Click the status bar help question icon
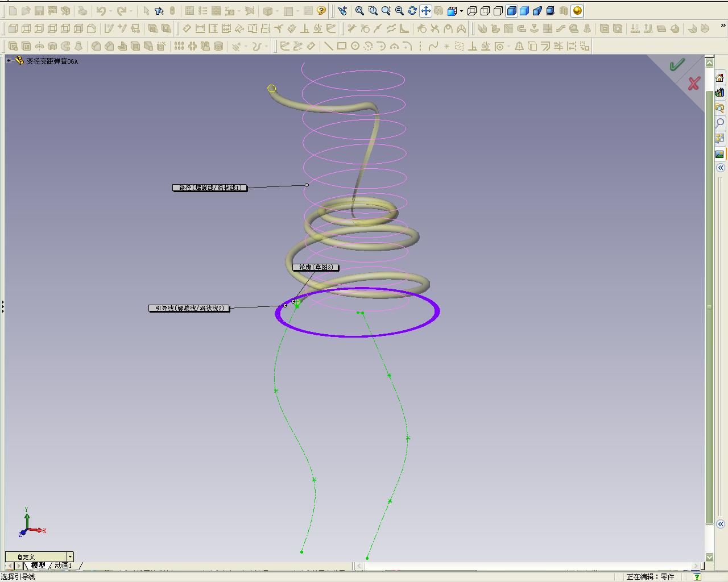728x582 pixels. pos(697,576)
